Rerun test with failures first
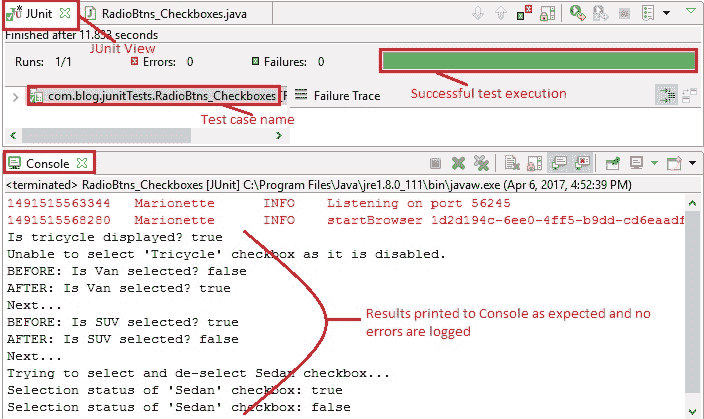704x419 pixels. click(x=600, y=13)
